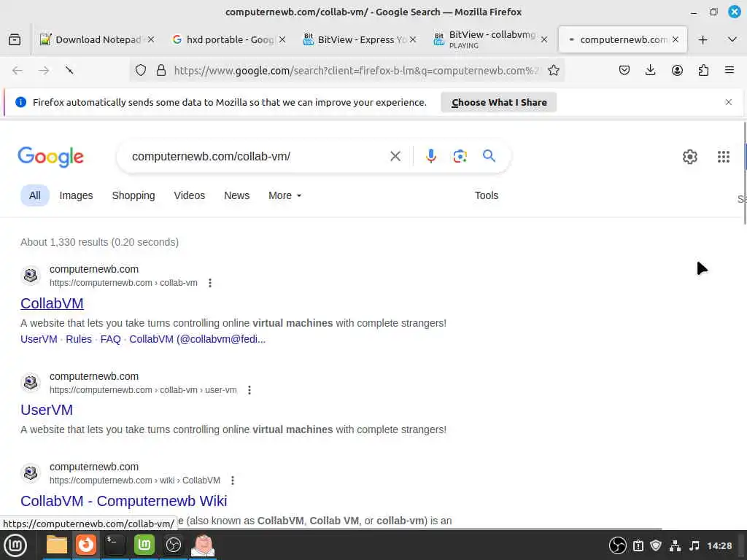This screenshot has height=560, width=747.
Task: Open the UserVM sitelink under CollabVM
Action: [39, 339]
